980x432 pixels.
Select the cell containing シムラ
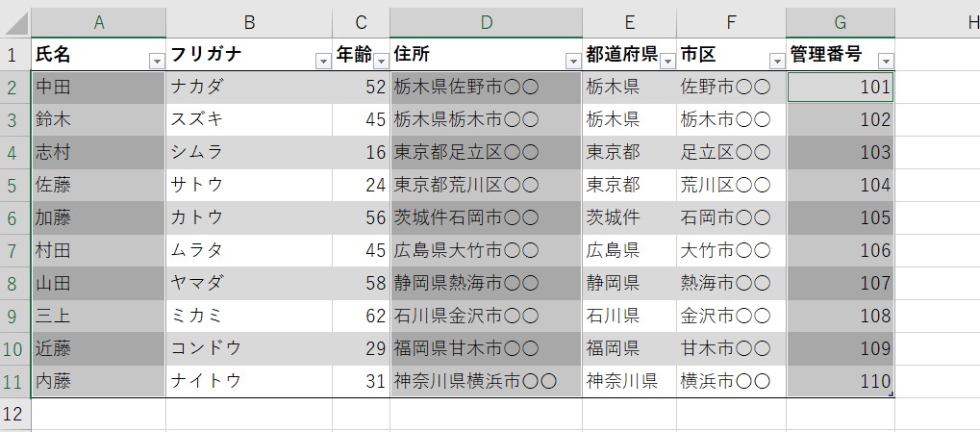[x=249, y=153]
